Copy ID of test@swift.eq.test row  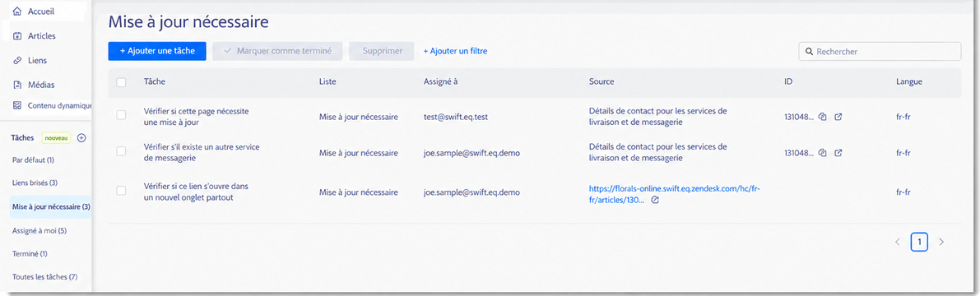point(823,117)
